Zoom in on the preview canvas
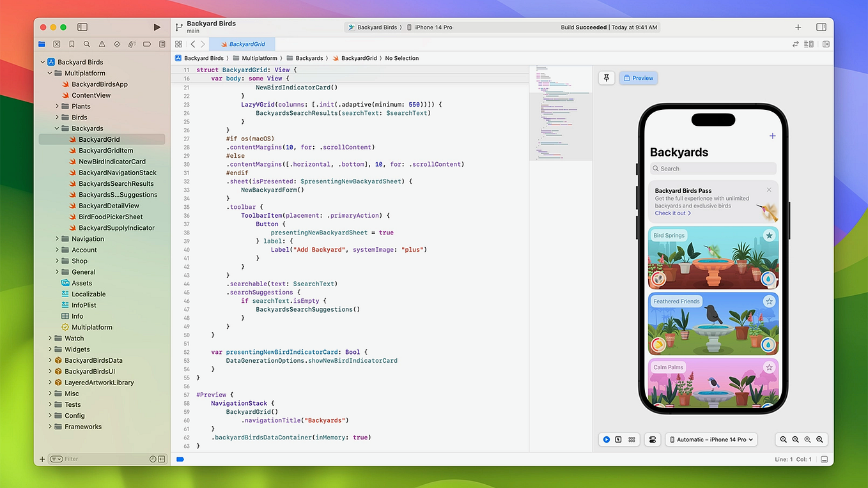The image size is (868, 488). tap(820, 439)
